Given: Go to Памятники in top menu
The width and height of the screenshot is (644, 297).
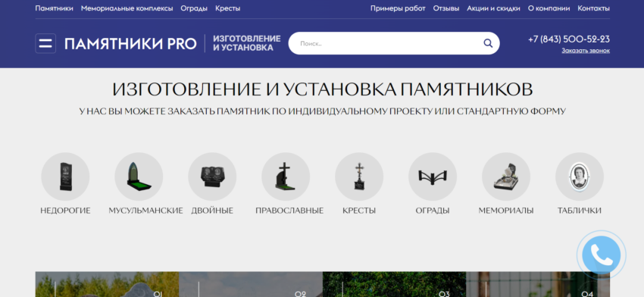Looking at the screenshot, I should 55,8.
